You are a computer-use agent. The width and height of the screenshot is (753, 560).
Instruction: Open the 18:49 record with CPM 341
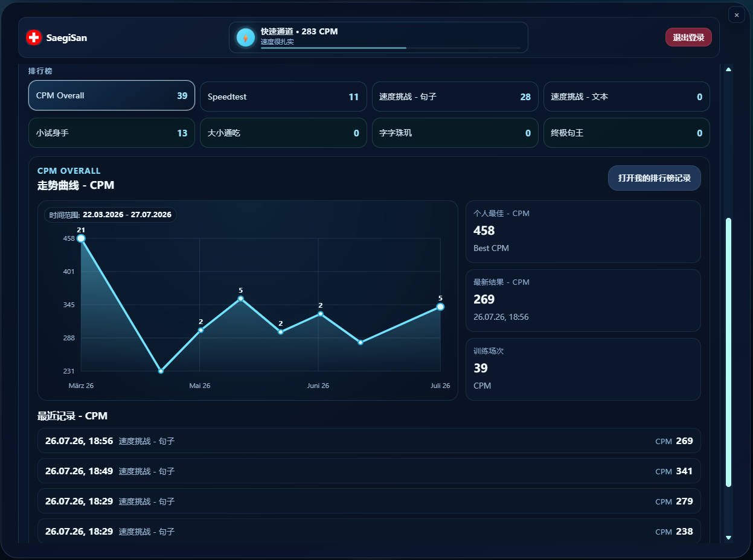point(369,471)
